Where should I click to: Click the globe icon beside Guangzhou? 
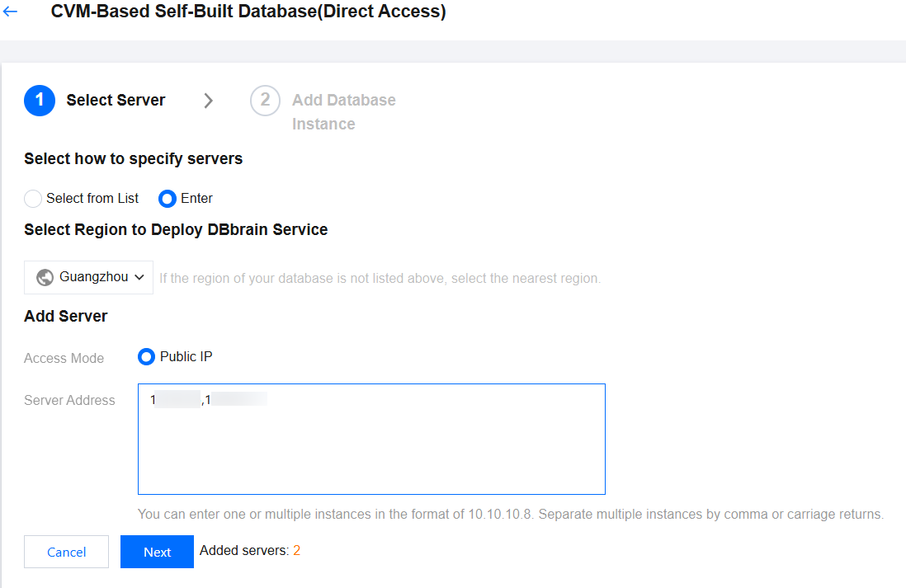[45, 277]
